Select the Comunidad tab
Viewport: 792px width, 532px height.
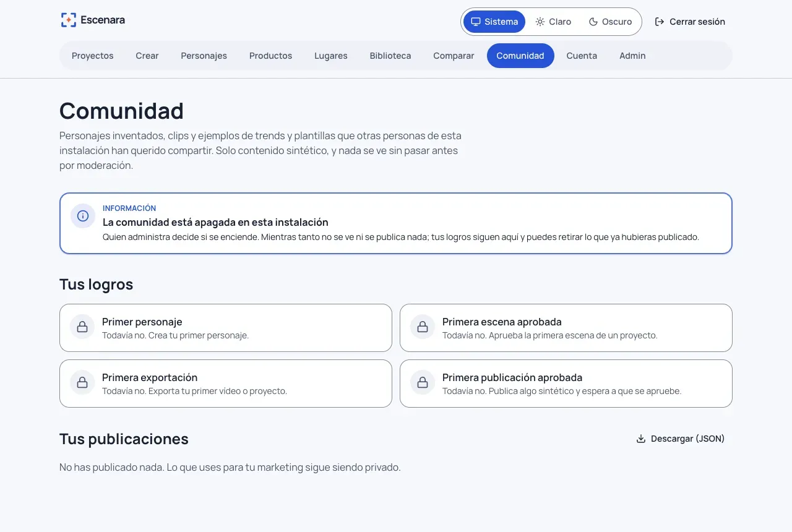[x=520, y=56]
